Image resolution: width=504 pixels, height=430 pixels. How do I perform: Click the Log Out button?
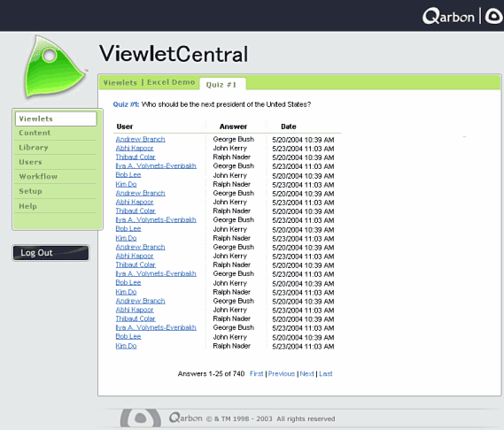[x=50, y=253]
